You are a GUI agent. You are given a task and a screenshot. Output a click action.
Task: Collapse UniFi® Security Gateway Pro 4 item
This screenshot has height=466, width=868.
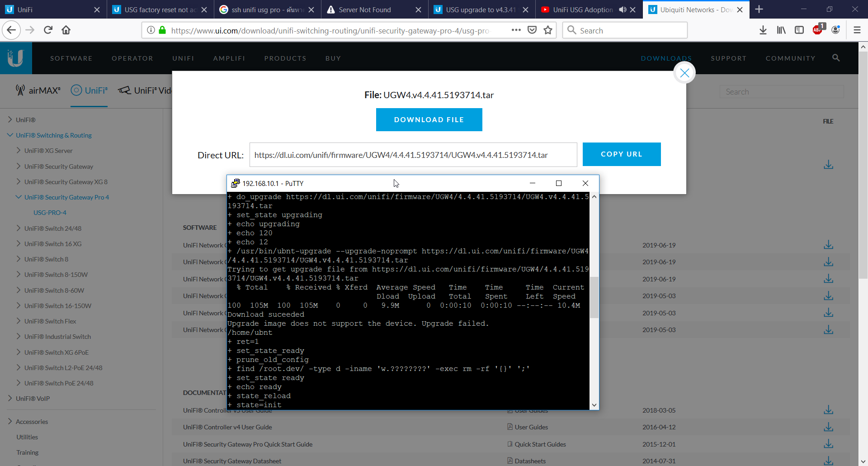(19, 197)
